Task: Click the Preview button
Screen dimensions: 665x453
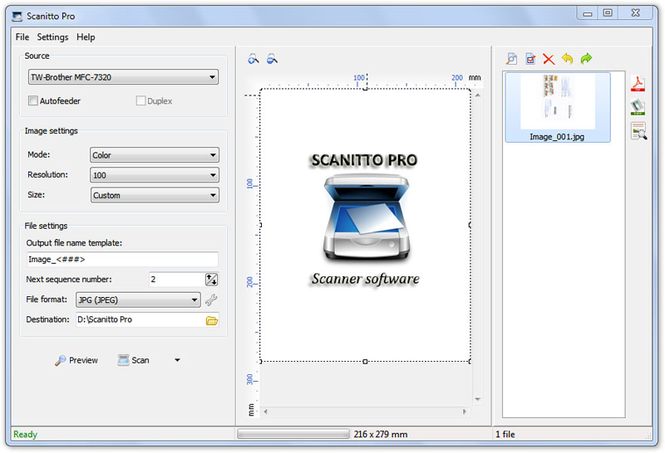Action: 76,360
